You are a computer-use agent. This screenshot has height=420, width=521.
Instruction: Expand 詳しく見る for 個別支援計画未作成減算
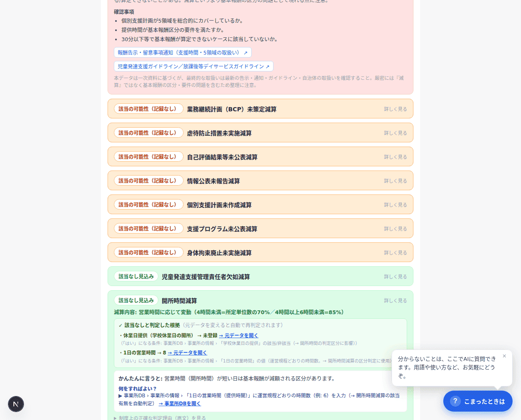(395, 205)
